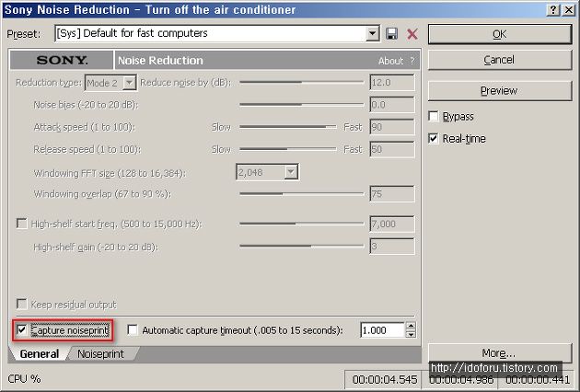Click the Cancel button
This screenshot has height=392, width=580.
(x=500, y=60)
